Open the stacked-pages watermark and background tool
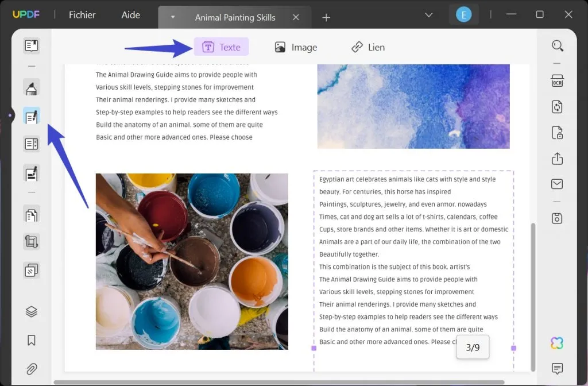Screen dimensions: 588x386 coord(32,270)
